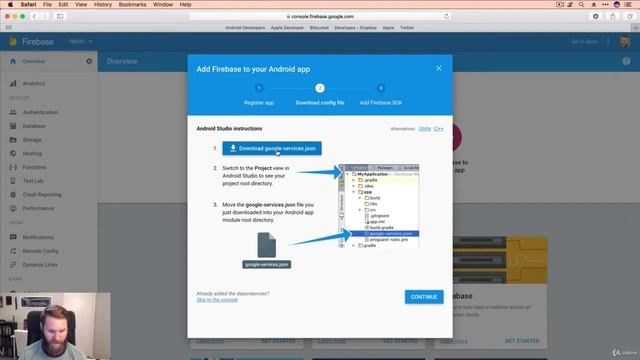Image resolution: width=640 pixels, height=360 pixels.
Task: Open the Database section icon
Action: [x=13, y=126]
